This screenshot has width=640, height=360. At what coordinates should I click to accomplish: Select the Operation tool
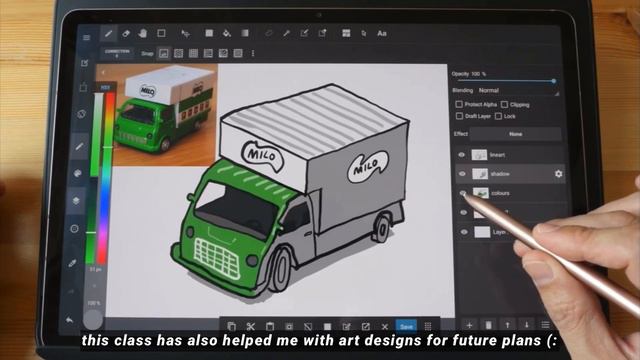coord(364,33)
